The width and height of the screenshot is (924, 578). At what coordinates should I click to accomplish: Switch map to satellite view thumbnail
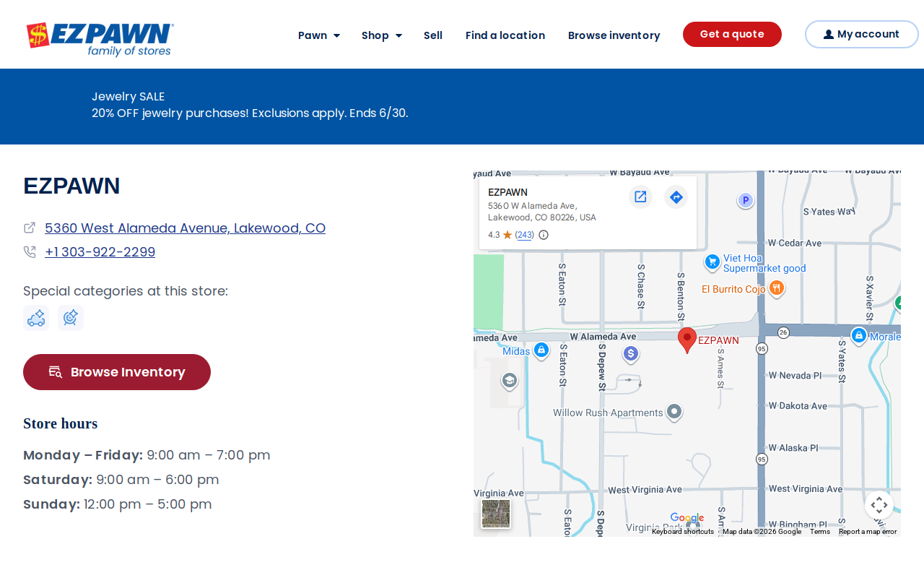tap(496, 514)
